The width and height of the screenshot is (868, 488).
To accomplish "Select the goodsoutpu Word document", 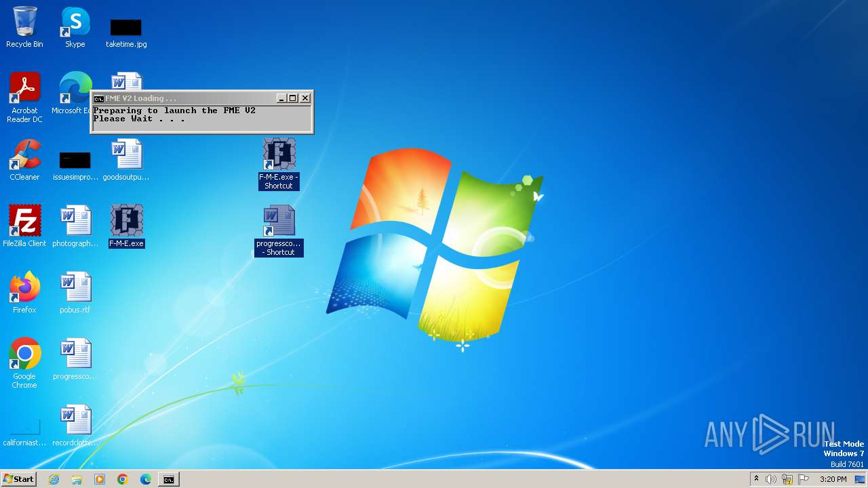I will 126,160.
